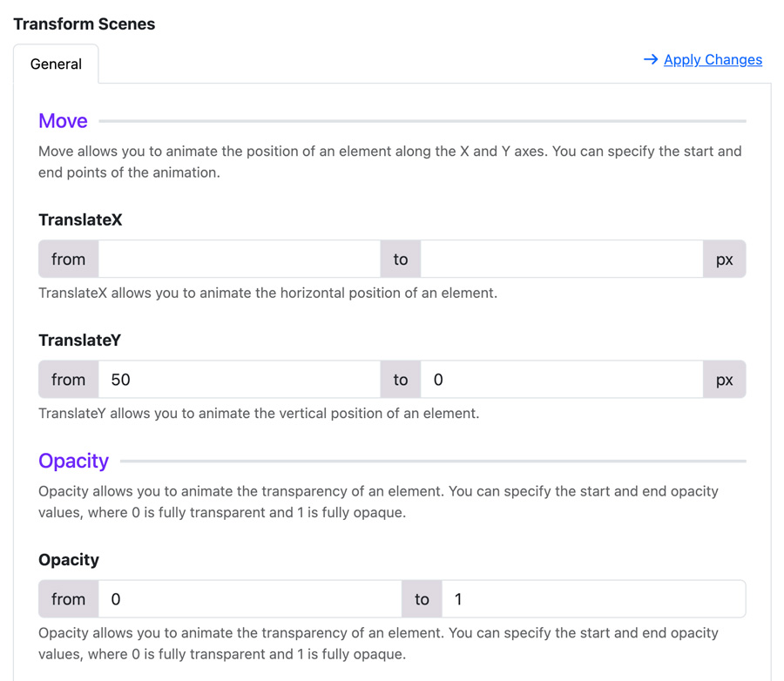The height and width of the screenshot is (681, 784).
Task: Click the purple Opacity section heading
Action: point(73,461)
